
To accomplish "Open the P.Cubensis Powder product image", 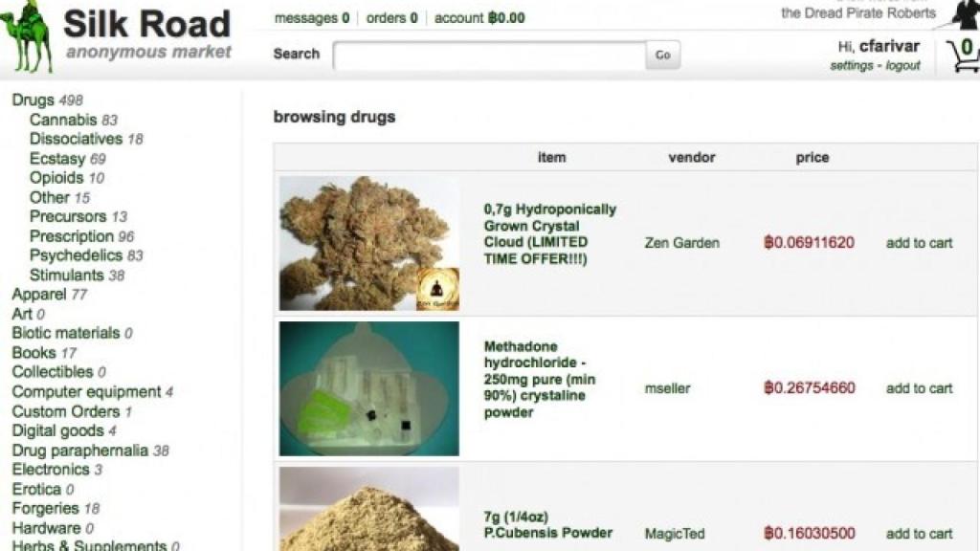I will coord(368,509).
